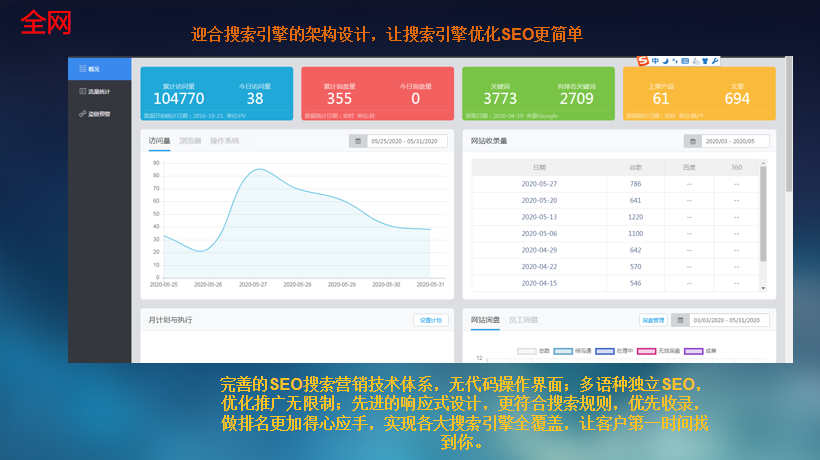This screenshot has height=460, width=820.
Task: Switch to the 员工询盘 tab
Action: pos(523,320)
